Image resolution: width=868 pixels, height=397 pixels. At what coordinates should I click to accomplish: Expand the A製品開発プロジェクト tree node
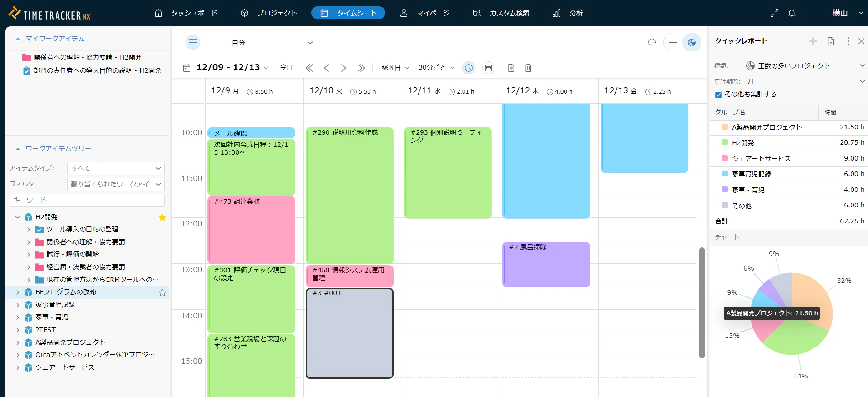[18, 342]
